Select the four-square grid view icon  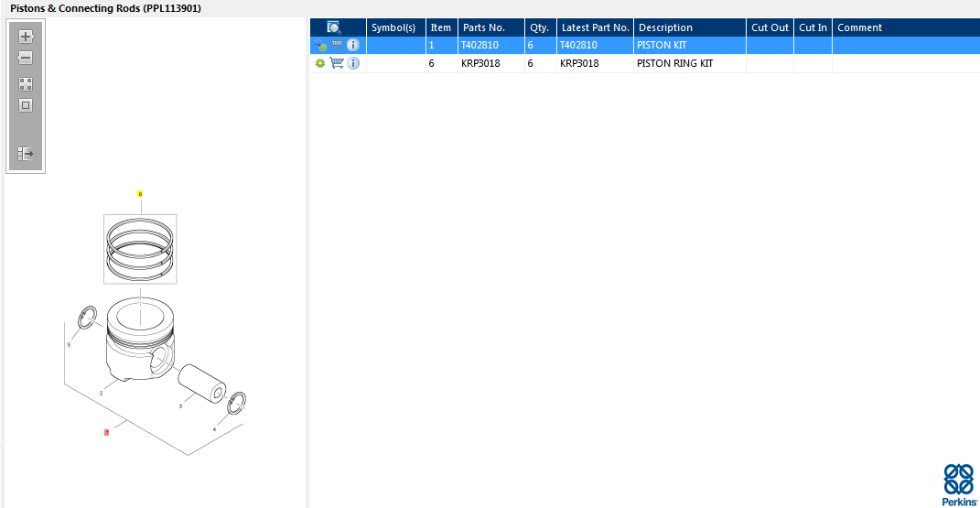pyautogui.click(x=26, y=83)
